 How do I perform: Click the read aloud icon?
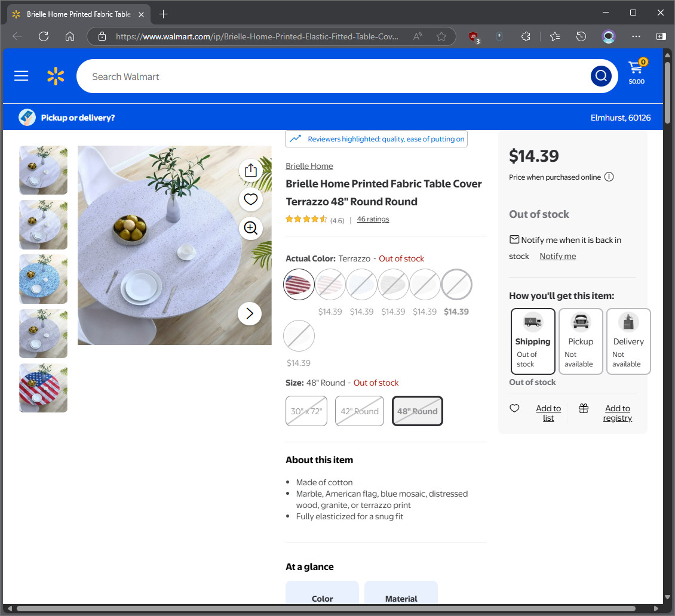pyautogui.click(x=418, y=36)
